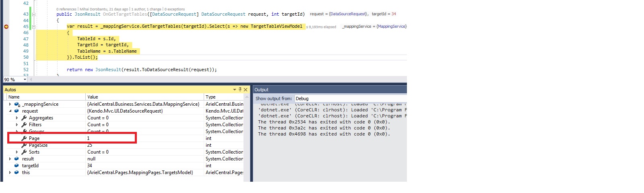
Task: Click 'TableName = s.TableName' on line 49
Action: (x=107, y=51)
